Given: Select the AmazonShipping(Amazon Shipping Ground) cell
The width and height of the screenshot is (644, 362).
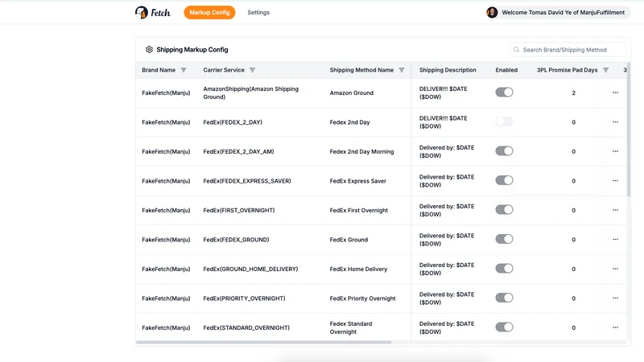Looking at the screenshot, I should click(251, 93).
